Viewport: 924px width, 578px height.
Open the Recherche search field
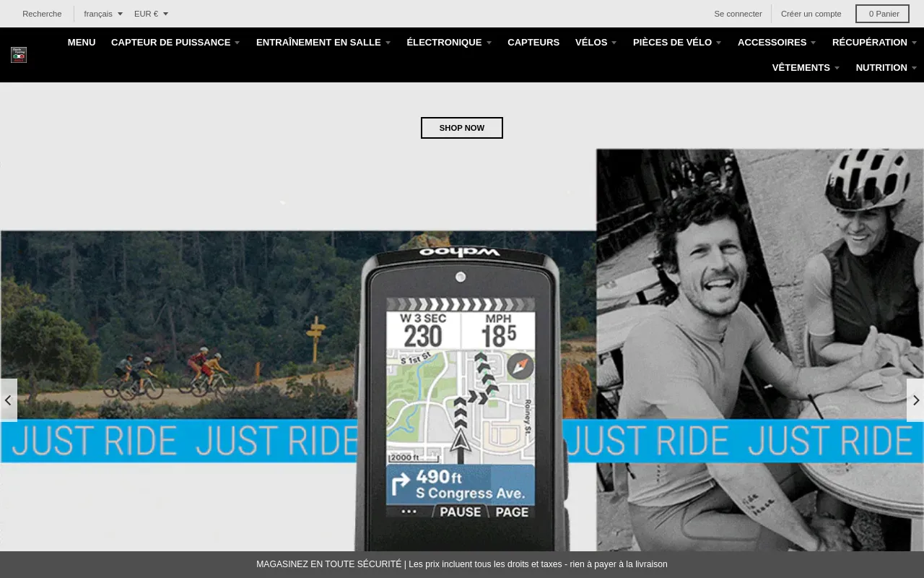click(42, 14)
